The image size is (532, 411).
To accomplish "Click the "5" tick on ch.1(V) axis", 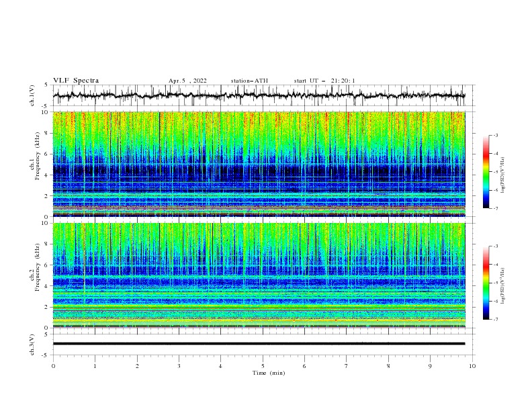I will click(x=46, y=85).
